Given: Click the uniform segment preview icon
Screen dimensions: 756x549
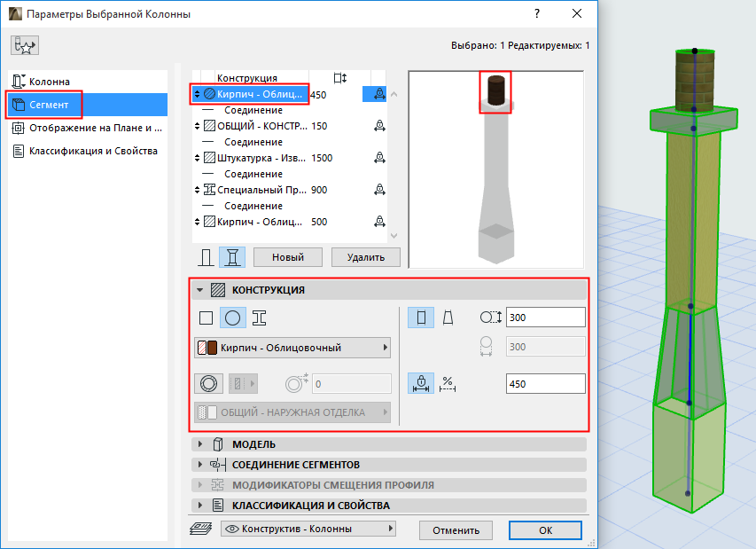Looking at the screenshot, I should 205,255.
